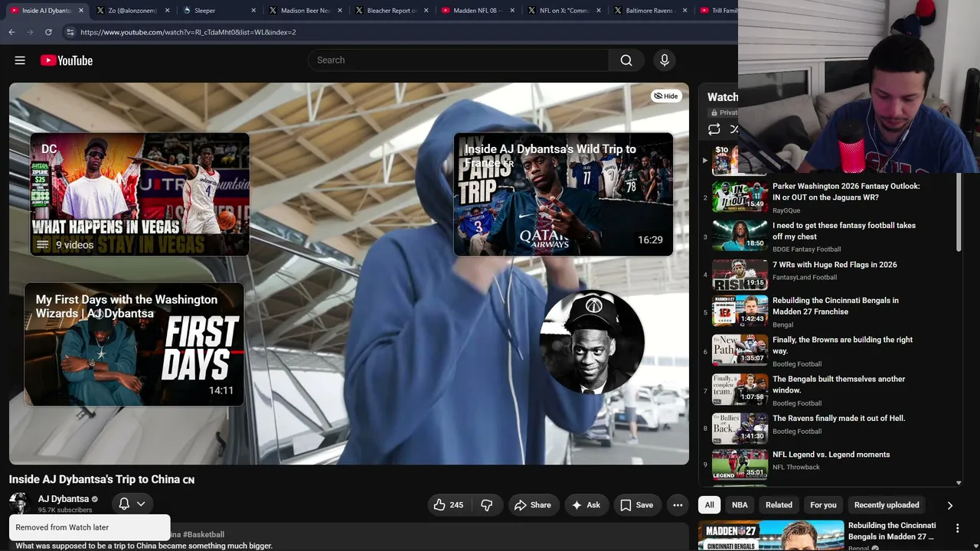The image size is (980, 551).
Task: Expand the notification bell dropdown
Action: click(141, 504)
